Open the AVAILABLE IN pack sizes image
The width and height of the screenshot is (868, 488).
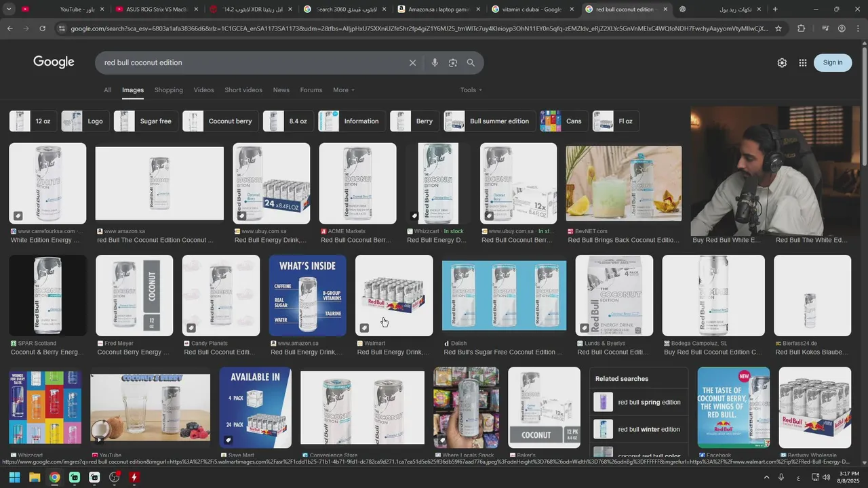[255, 407]
